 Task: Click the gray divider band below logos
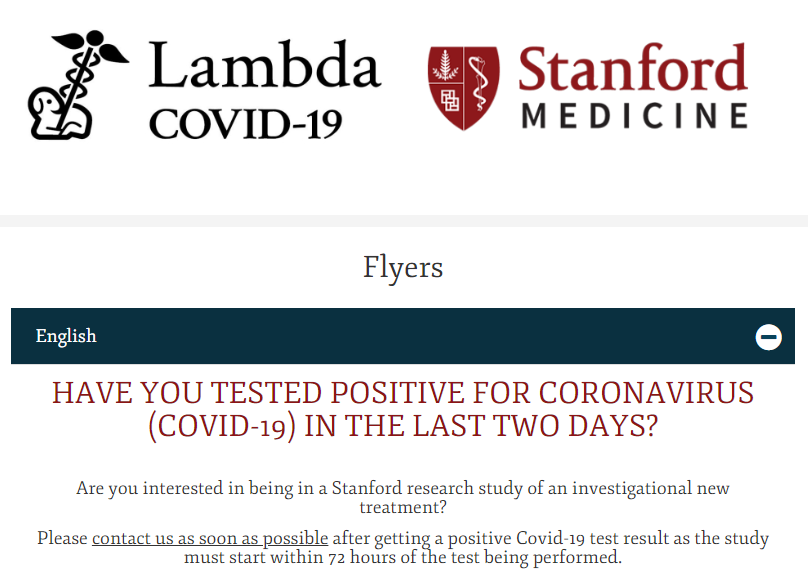coord(404,220)
